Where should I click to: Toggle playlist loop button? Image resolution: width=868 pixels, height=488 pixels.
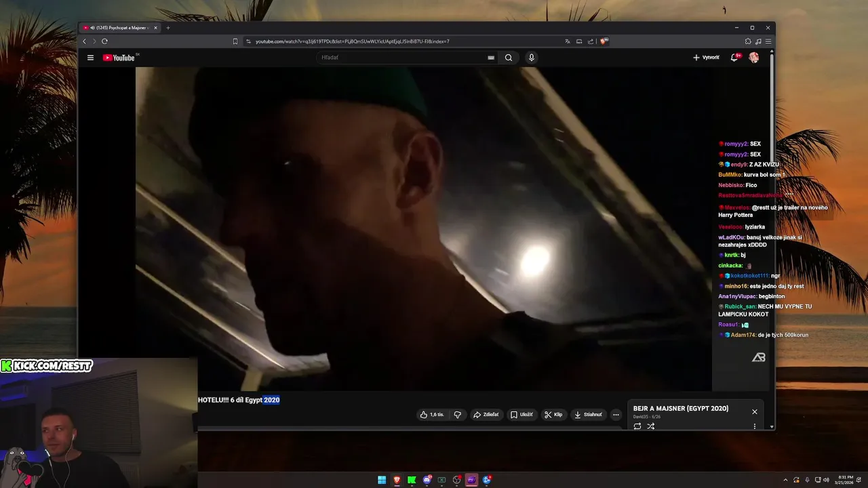point(637,426)
